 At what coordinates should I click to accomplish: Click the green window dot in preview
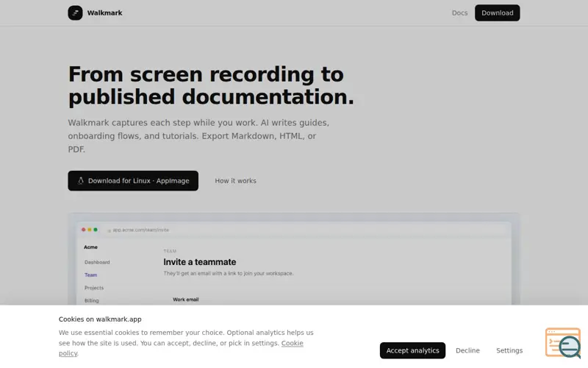tap(96, 230)
